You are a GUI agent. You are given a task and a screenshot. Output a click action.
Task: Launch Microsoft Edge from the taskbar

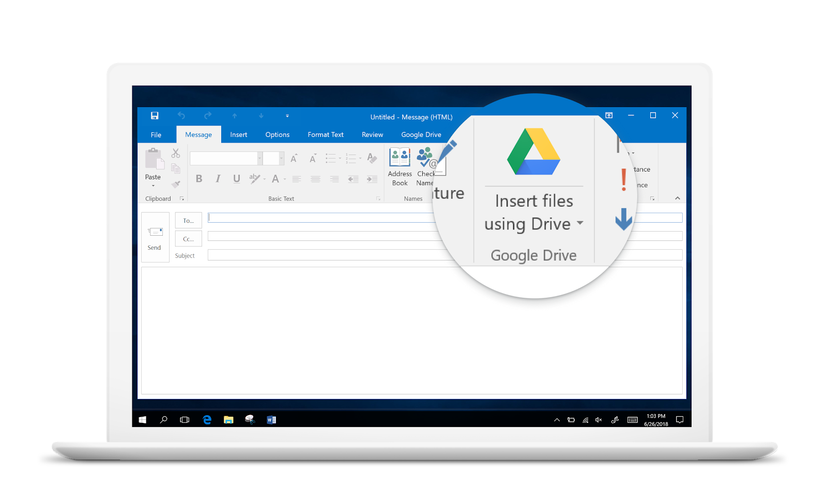point(207,420)
